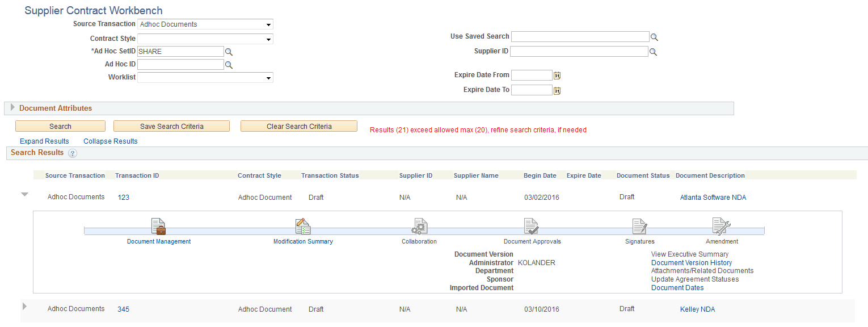Open the Expire Date From calendar picker
Image resolution: width=868 pixels, height=327 pixels.
[x=557, y=75]
